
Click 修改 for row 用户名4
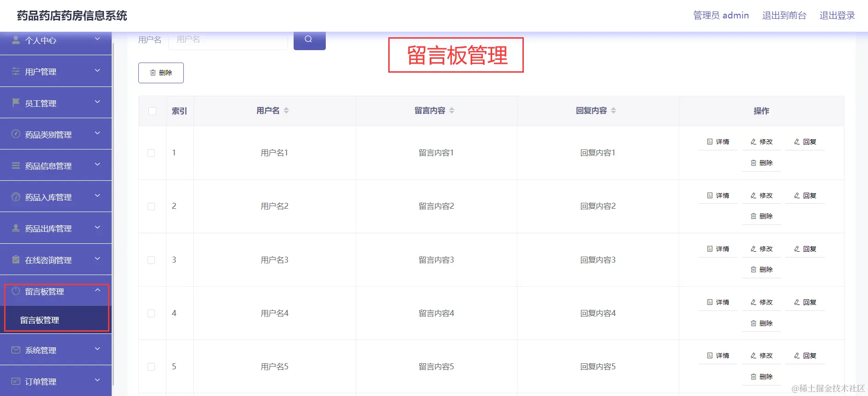coord(761,302)
